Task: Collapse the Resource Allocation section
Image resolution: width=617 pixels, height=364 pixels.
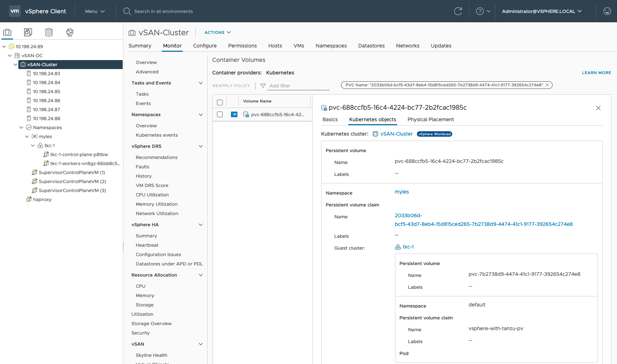Action: click(201, 275)
